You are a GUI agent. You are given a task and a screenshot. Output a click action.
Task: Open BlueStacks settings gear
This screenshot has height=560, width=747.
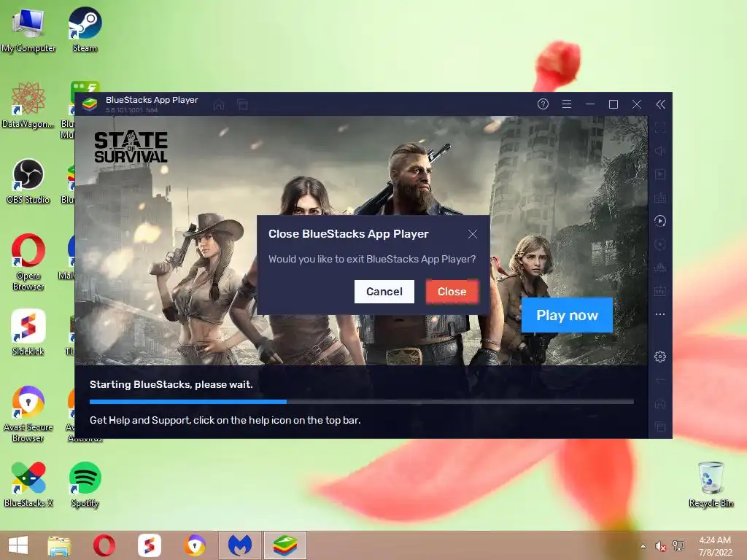(659, 356)
